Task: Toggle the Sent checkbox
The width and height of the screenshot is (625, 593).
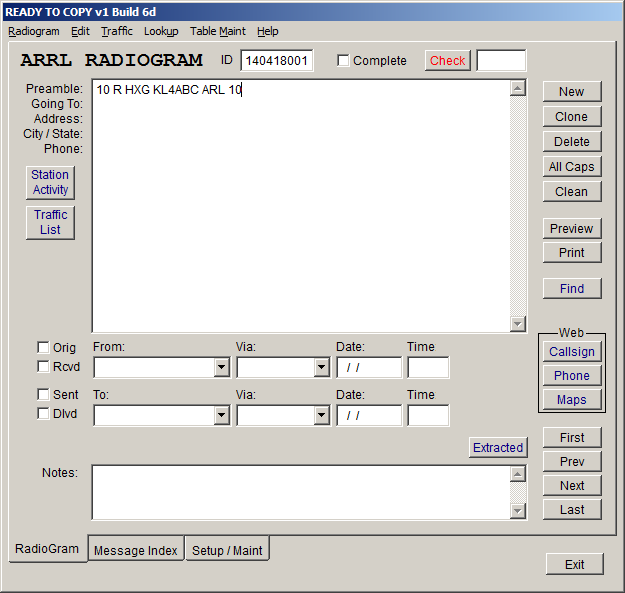Action: tap(43, 395)
